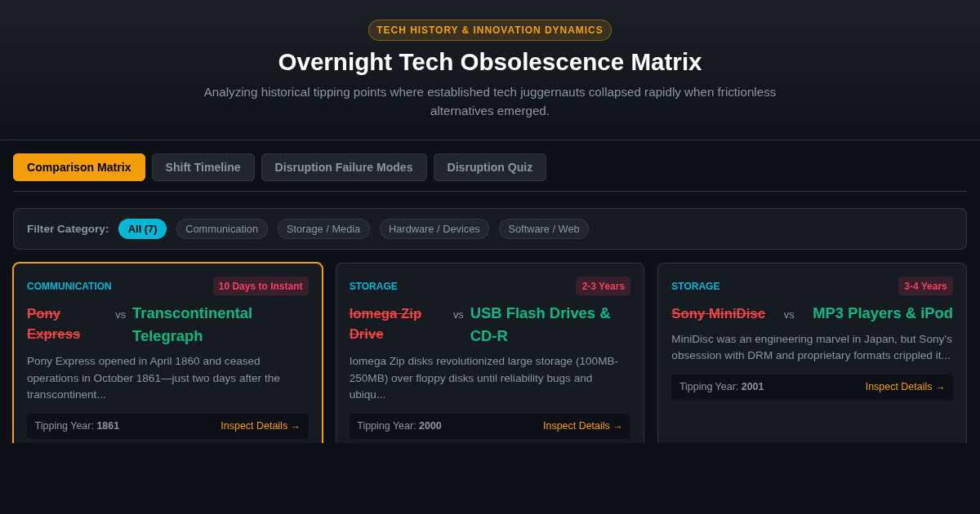Inspect Details for Sony MiniDisc card

tap(905, 387)
